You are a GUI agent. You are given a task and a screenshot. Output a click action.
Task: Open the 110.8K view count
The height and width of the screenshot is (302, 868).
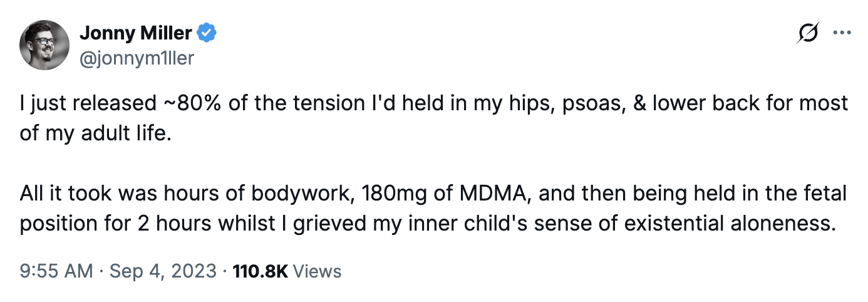coord(260,271)
